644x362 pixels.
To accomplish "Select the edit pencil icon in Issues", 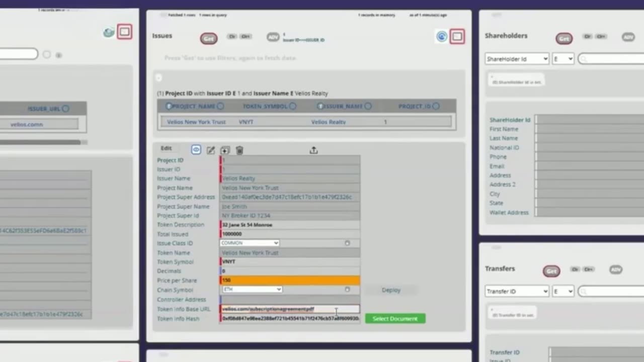I will [x=211, y=150].
